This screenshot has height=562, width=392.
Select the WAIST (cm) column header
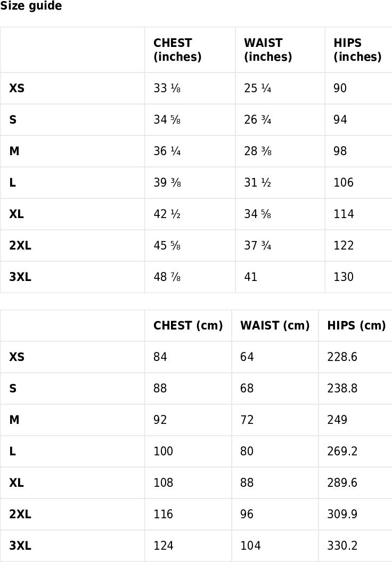(275, 325)
